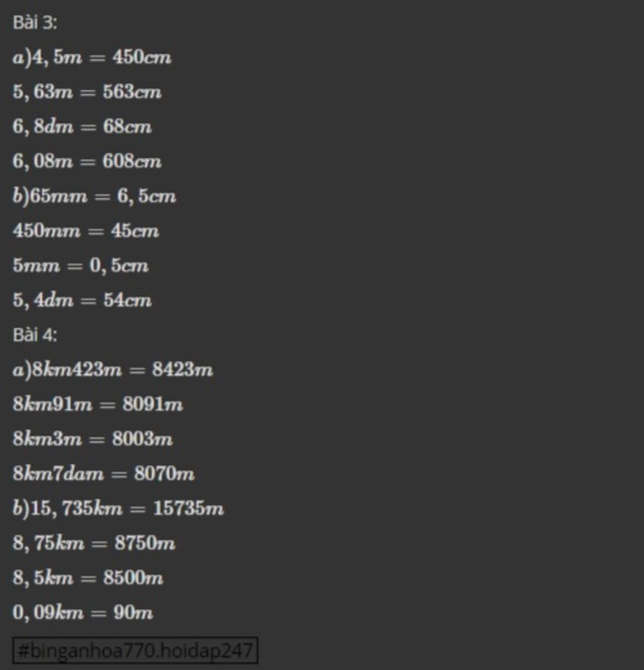Image resolution: width=644 pixels, height=670 pixels.
Task: Select the line 0,09km = 90m
Action: [83, 613]
